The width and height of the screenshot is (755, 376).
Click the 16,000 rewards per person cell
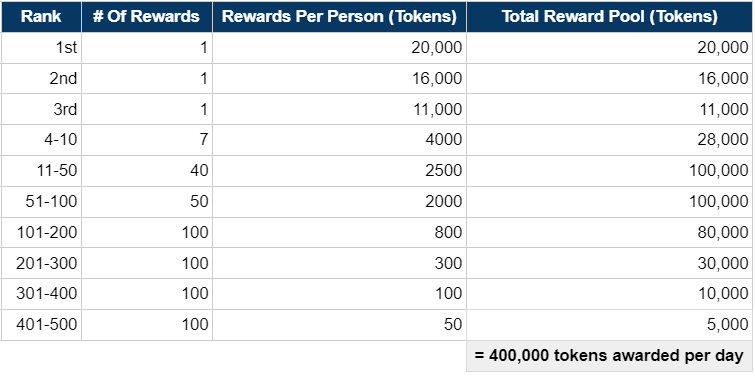(x=339, y=78)
